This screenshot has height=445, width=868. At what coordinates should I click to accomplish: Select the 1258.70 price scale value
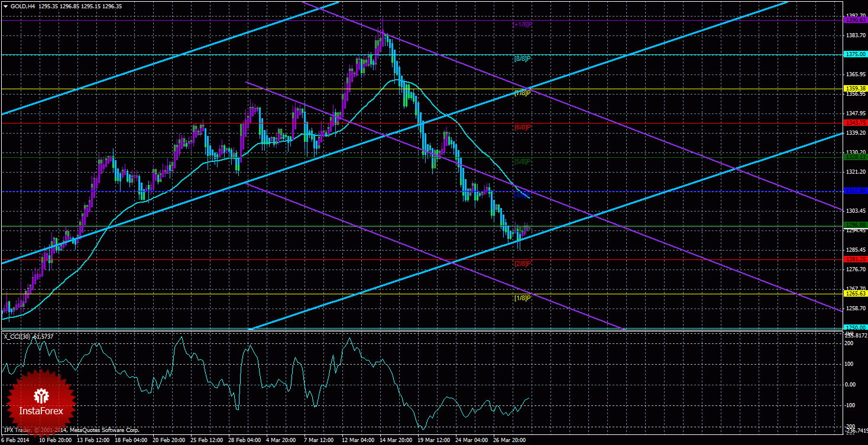[856, 308]
